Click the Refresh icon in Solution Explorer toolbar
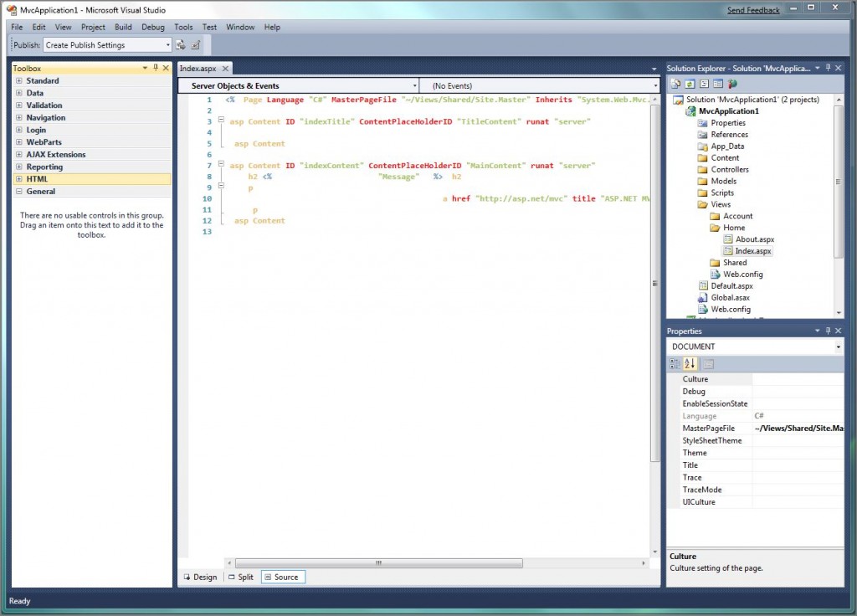The image size is (857, 616). pyautogui.click(x=690, y=84)
